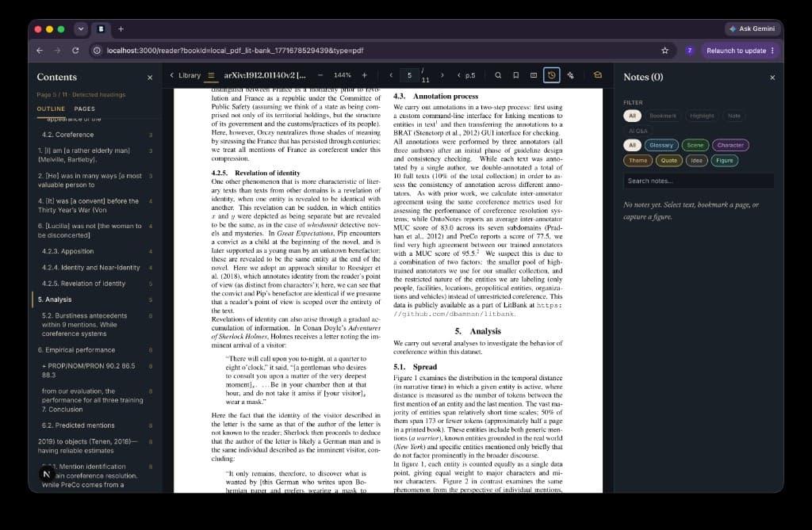The width and height of the screenshot is (812, 530).
Task: Open the tab search dropdown chevron
Action: 81,29
